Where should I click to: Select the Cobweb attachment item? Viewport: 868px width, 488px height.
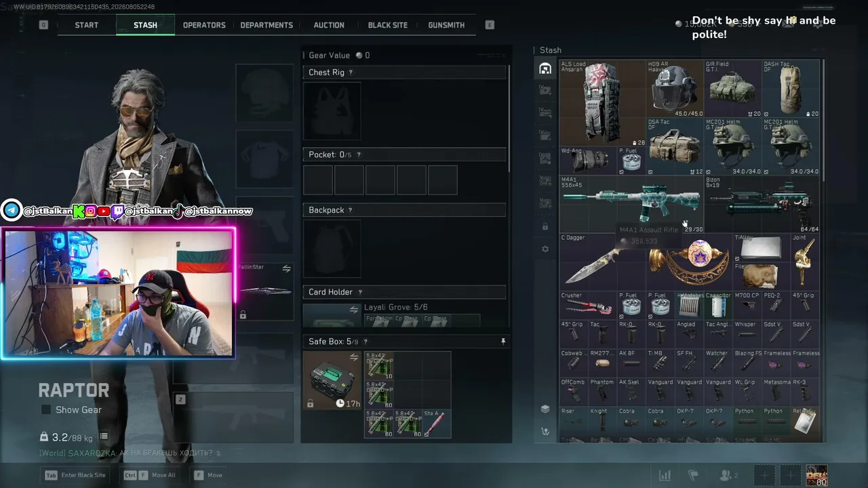point(574,363)
